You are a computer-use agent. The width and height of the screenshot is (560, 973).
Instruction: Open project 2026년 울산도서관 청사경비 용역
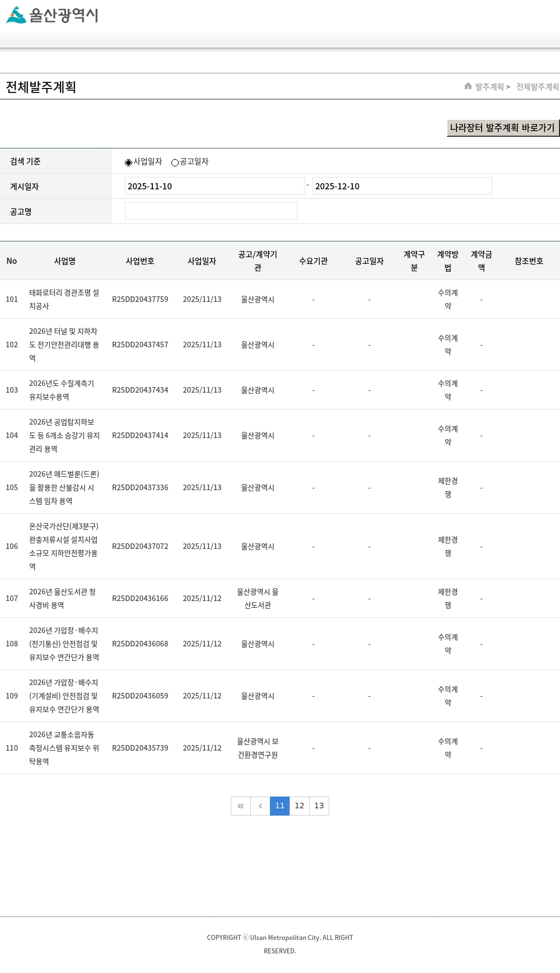[62, 598]
